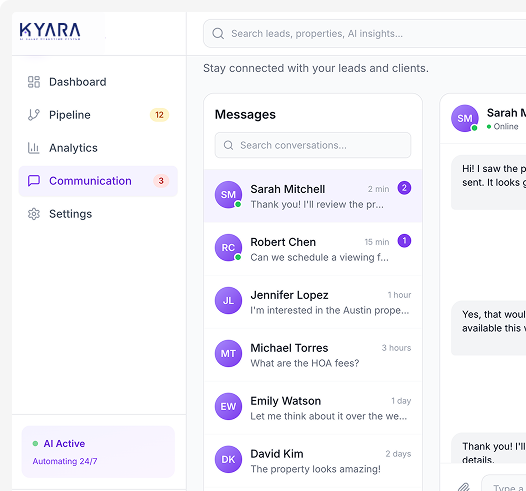Open the Emily Watson conversation
The image size is (526, 491).
click(313, 408)
